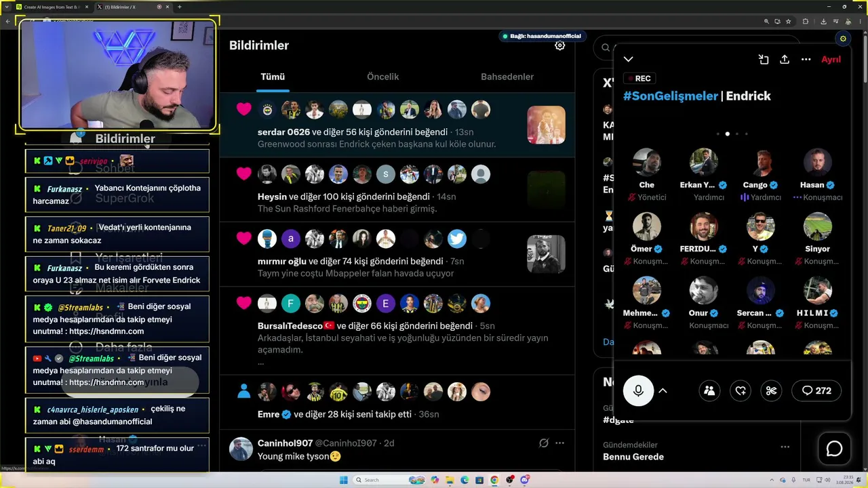
Task: Open Che's avatar in the Space
Action: click(647, 163)
